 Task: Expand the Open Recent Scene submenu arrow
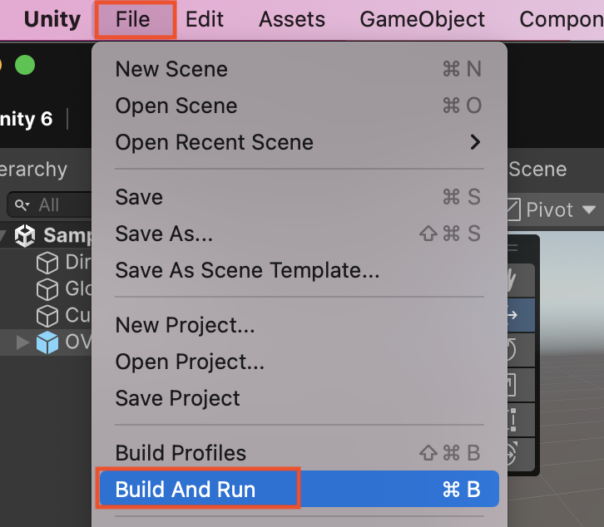click(475, 142)
